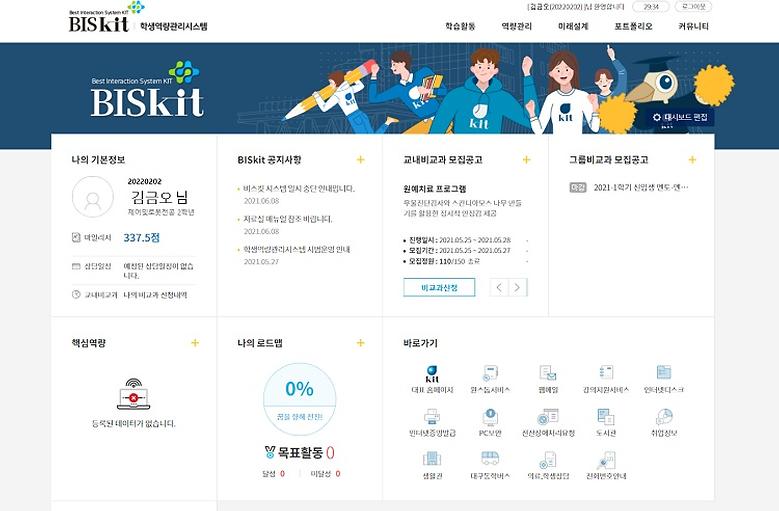The height and width of the screenshot is (511, 779).
Task: Click the 바로가기 section heading
Action: (x=420, y=343)
